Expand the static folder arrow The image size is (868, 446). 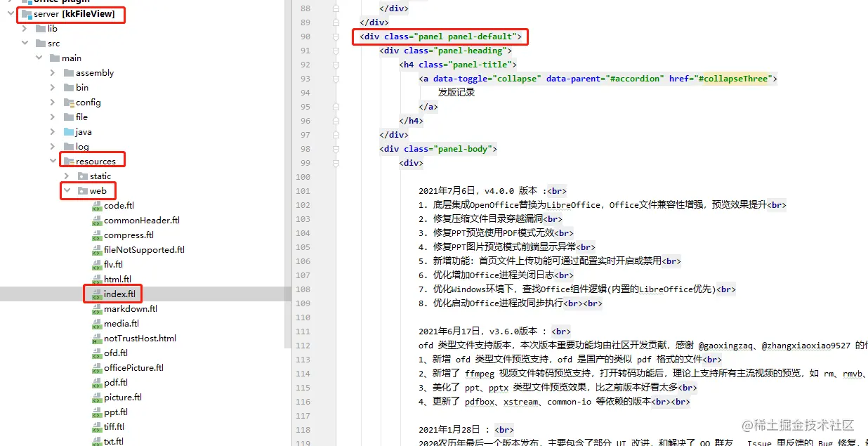67,176
